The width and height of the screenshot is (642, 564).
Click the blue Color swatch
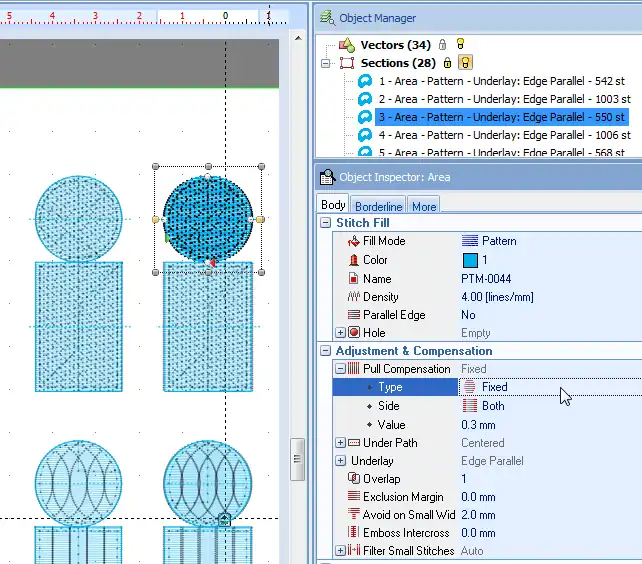pos(469,260)
